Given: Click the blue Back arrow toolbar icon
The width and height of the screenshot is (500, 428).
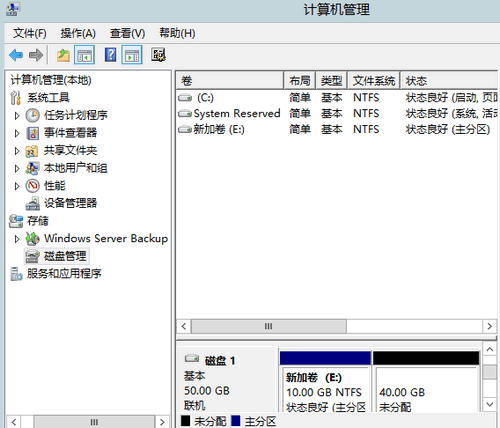Looking at the screenshot, I should 16,55.
